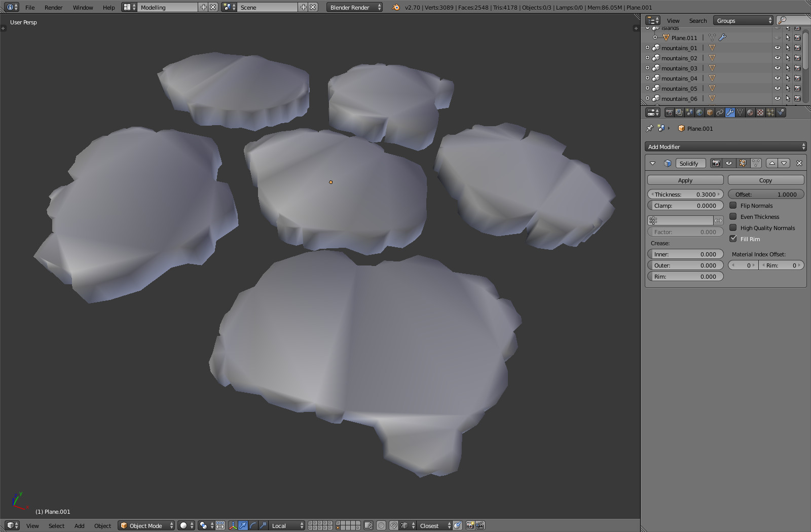Image resolution: width=811 pixels, height=532 pixels.
Task: Open the Add Modifier dropdown
Action: point(725,147)
